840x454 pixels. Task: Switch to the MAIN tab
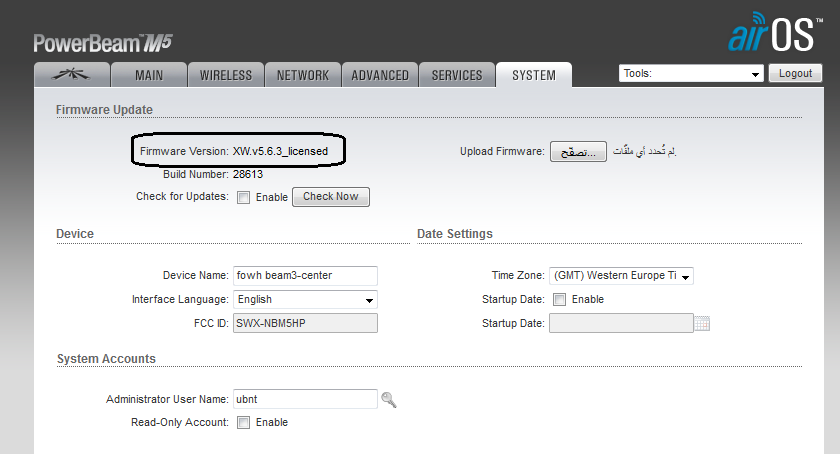click(149, 75)
